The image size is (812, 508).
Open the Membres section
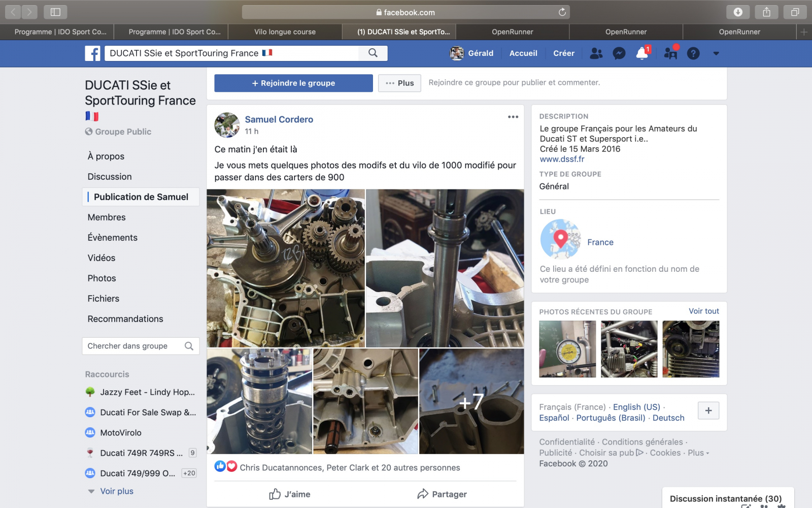click(107, 217)
